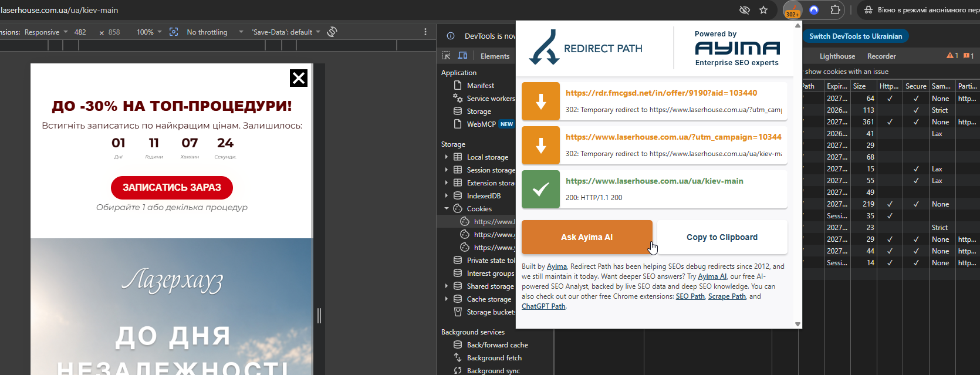Viewport: 980px width, 375px height.
Task: Click the crossed-eye third-party cookies icon
Action: click(x=745, y=10)
